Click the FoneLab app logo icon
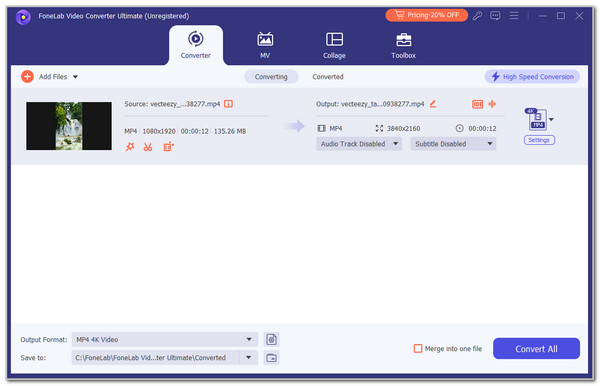Image resolution: width=600 pixels, height=386 pixels. click(23, 17)
